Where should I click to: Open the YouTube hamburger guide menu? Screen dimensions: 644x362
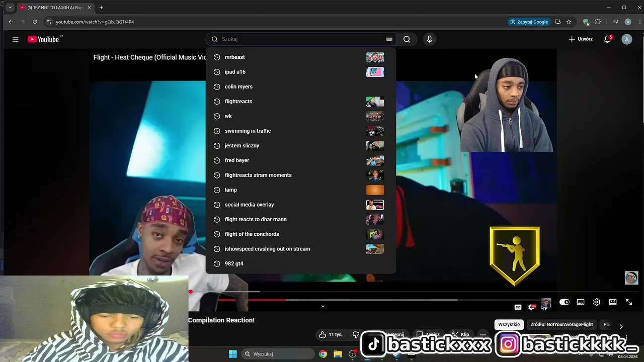15,39
